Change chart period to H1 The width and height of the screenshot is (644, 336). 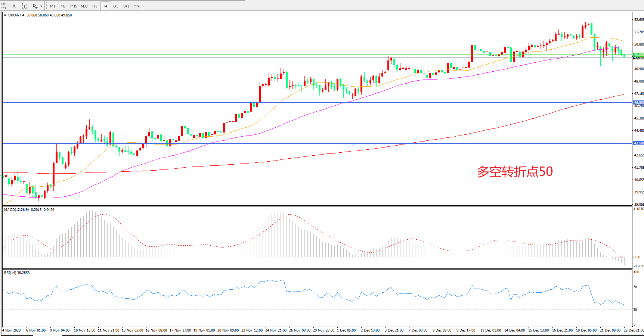pos(95,6)
